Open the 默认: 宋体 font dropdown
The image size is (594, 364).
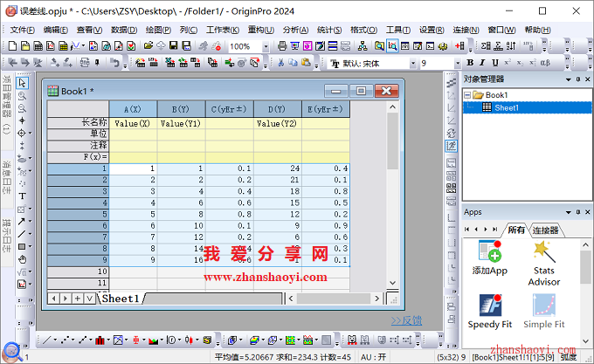[x=413, y=63]
